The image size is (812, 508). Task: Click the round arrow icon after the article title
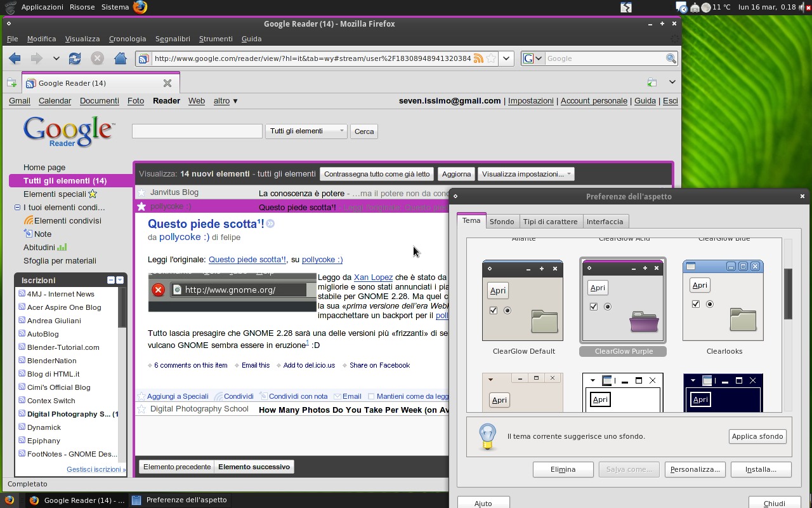pos(270,224)
